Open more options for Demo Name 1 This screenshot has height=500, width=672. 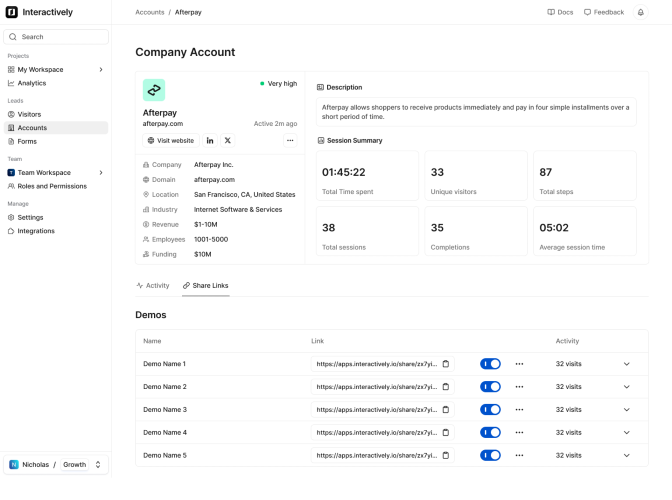click(519, 364)
